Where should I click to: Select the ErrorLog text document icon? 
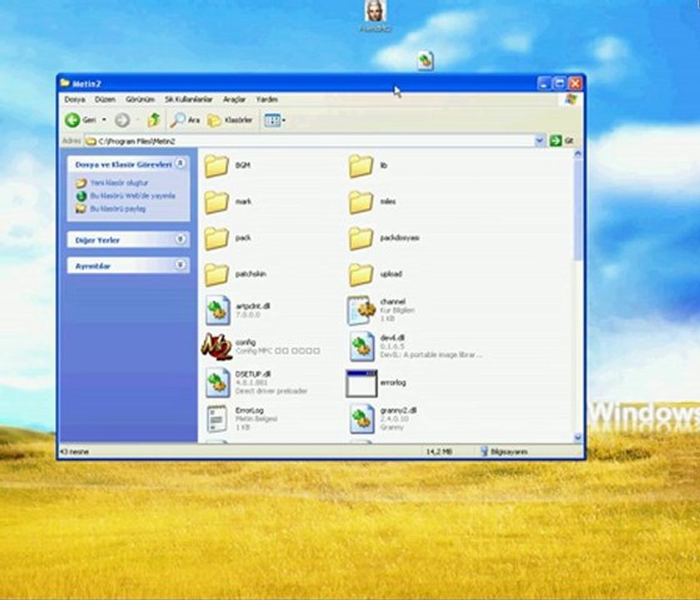tap(217, 418)
